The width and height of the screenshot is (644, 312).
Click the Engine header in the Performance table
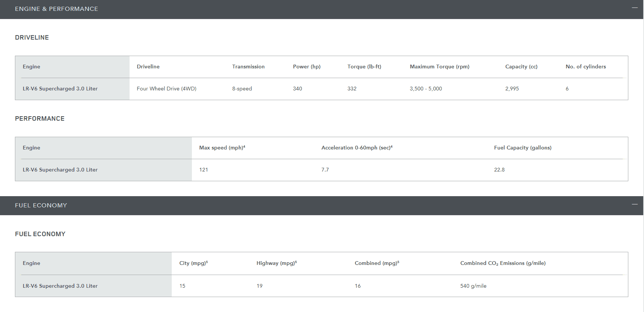pos(31,148)
